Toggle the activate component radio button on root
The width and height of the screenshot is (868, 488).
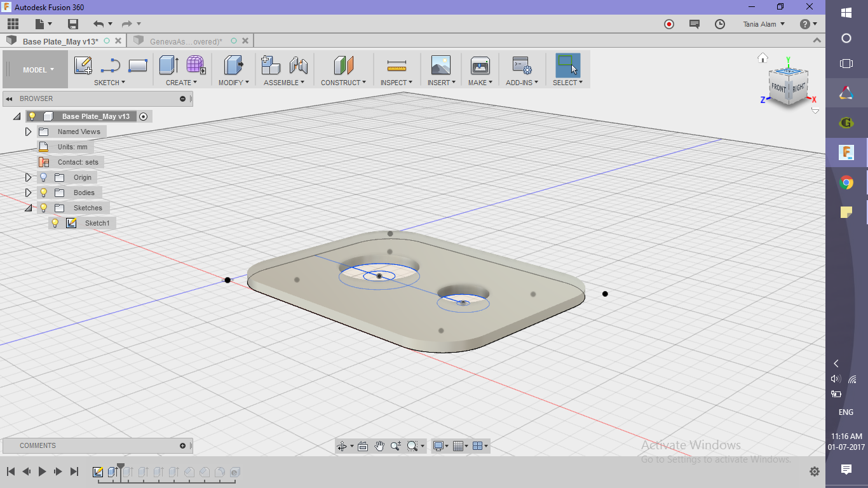pyautogui.click(x=144, y=116)
